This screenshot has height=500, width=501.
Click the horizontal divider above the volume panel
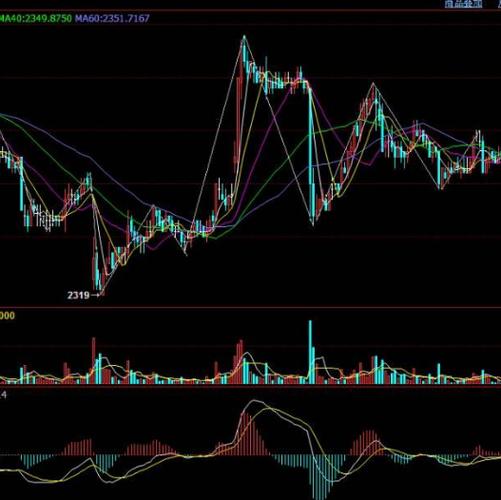[250, 307]
